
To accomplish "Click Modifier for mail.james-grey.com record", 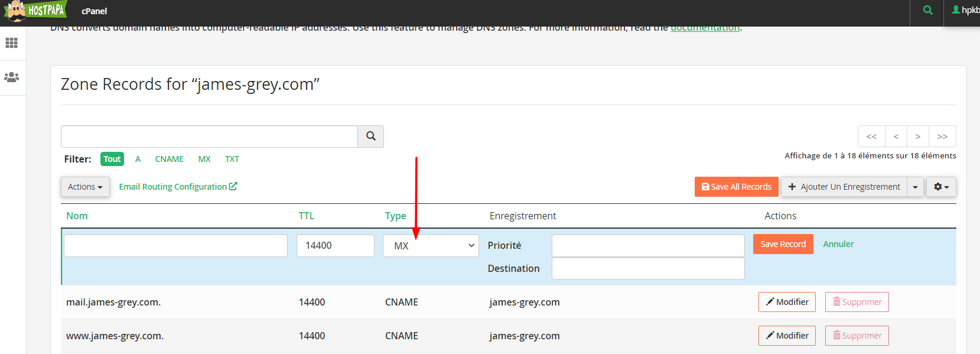I will (x=787, y=302).
